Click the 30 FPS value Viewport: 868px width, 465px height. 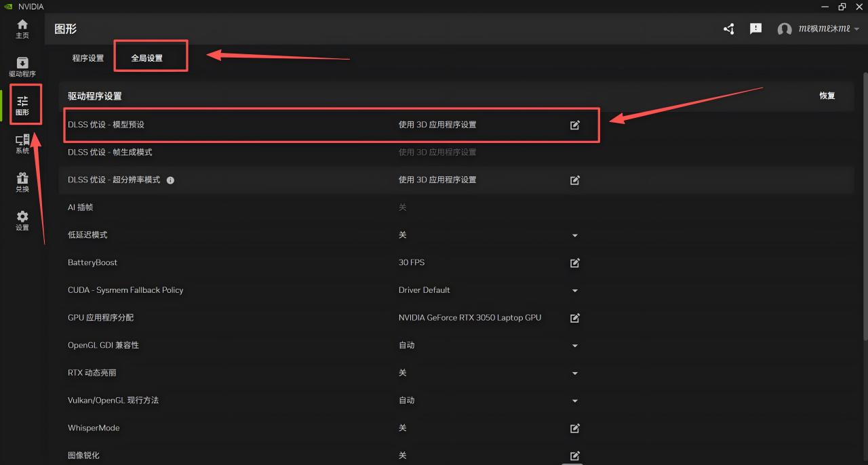point(412,262)
